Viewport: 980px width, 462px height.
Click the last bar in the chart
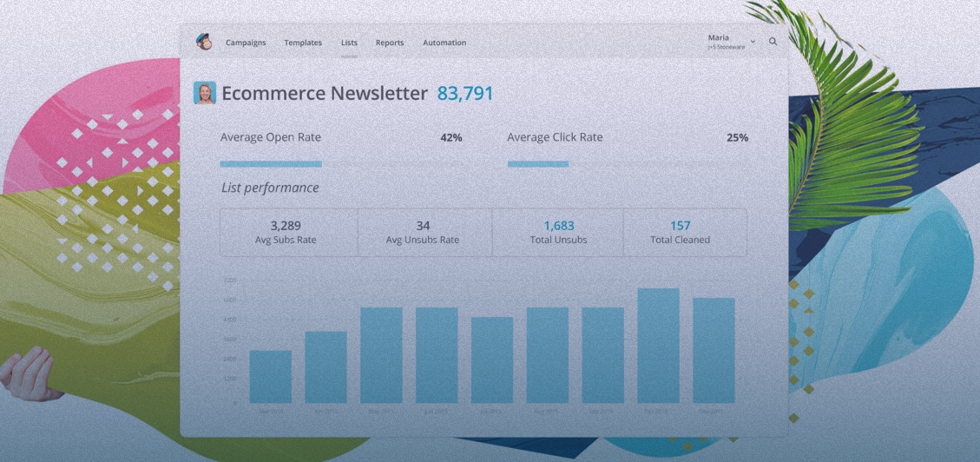(714, 350)
